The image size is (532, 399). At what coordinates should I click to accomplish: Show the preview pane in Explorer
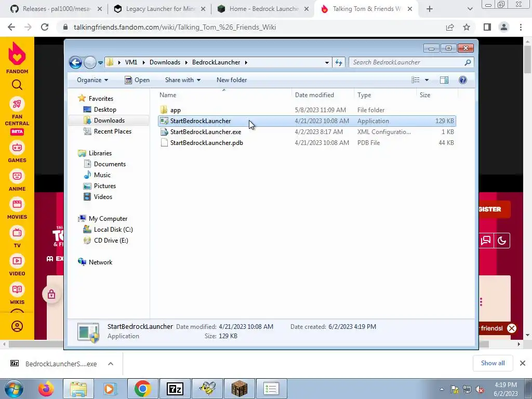pyautogui.click(x=444, y=79)
